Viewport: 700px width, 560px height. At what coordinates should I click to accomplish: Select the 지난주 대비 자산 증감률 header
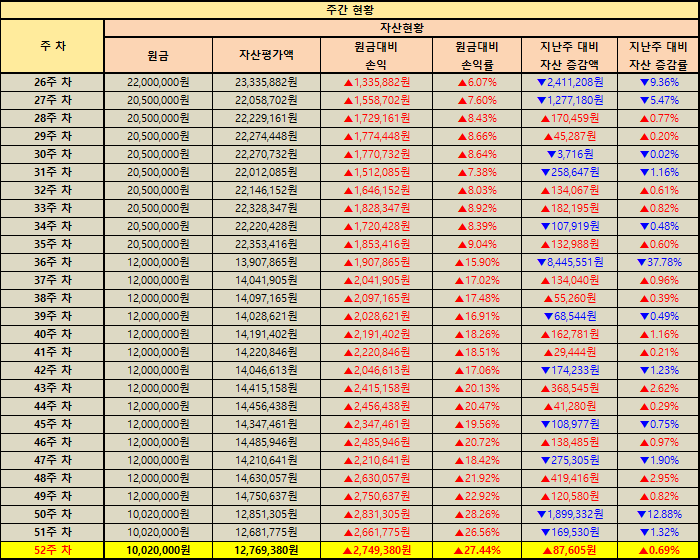(657, 55)
